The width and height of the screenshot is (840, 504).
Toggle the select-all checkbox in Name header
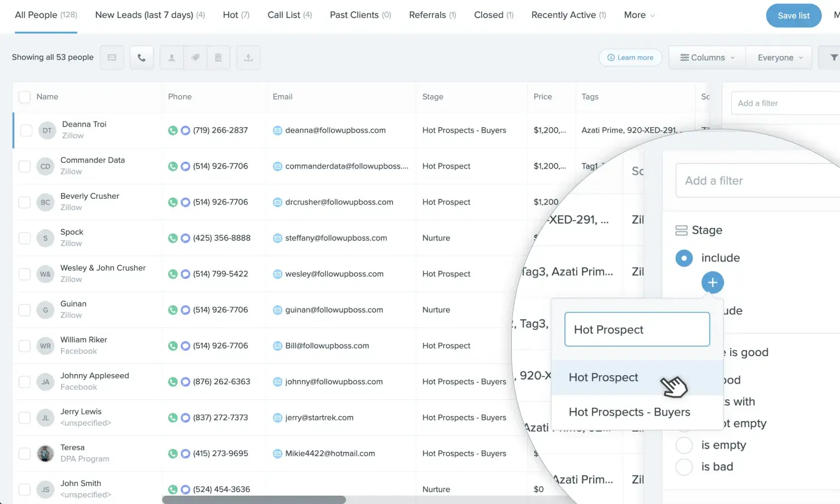[x=25, y=97]
